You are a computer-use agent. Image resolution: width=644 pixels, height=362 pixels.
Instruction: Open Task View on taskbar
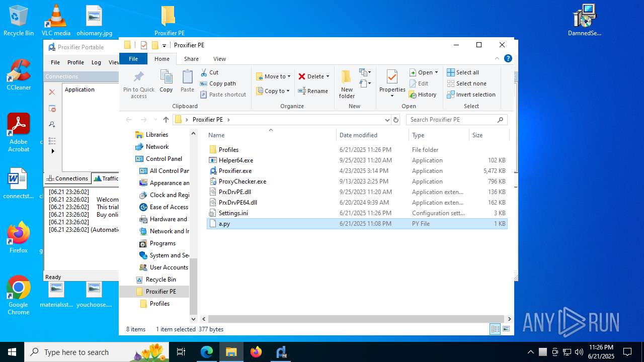click(182, 352)
